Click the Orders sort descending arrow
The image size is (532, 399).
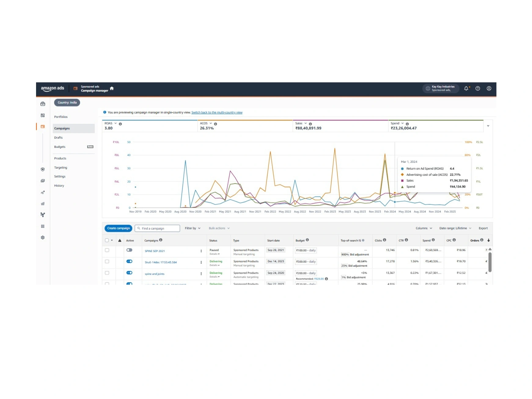pyautogui.click(x=489, y=240)
